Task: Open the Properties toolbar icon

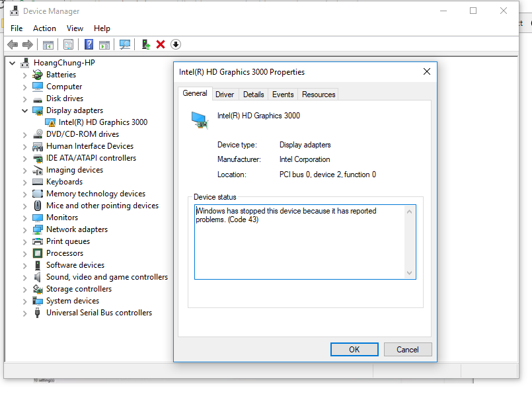Action: 68,44
